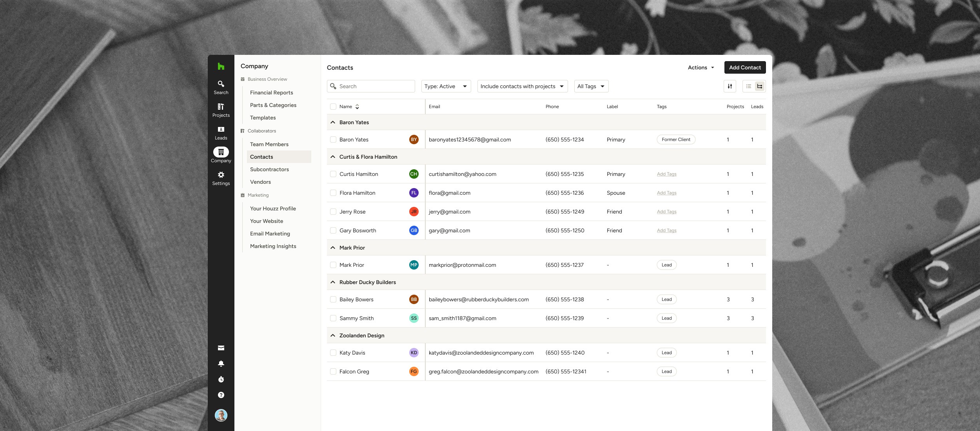Open the mail icon near sidebar bottom
The width and height of the screenshot is (980, 431).
221,348
